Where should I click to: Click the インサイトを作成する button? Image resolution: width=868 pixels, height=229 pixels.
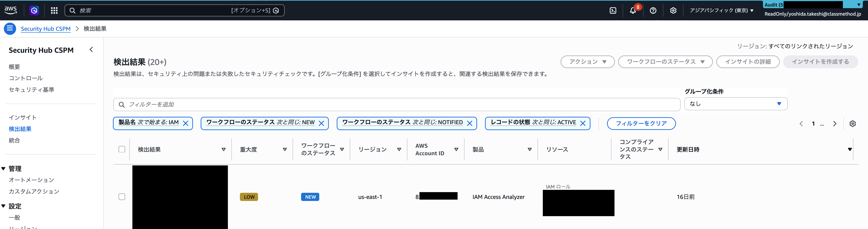(820, 62)
